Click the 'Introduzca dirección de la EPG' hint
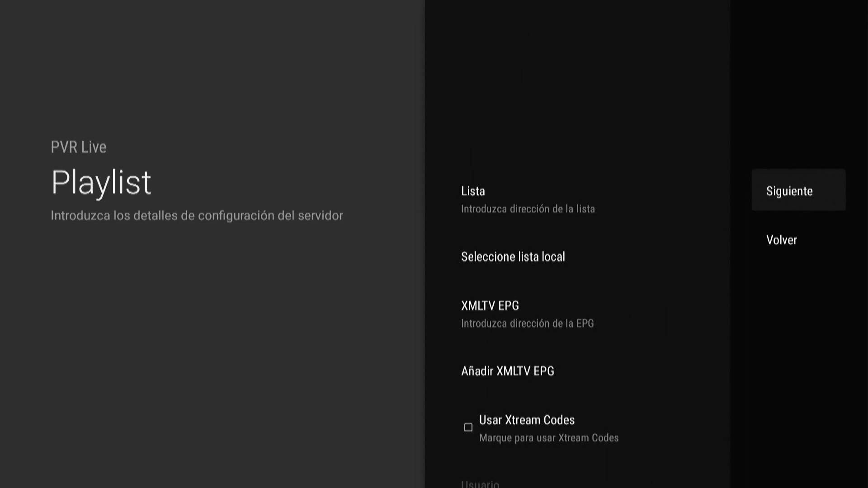868x488 pixels. point(527,324)
